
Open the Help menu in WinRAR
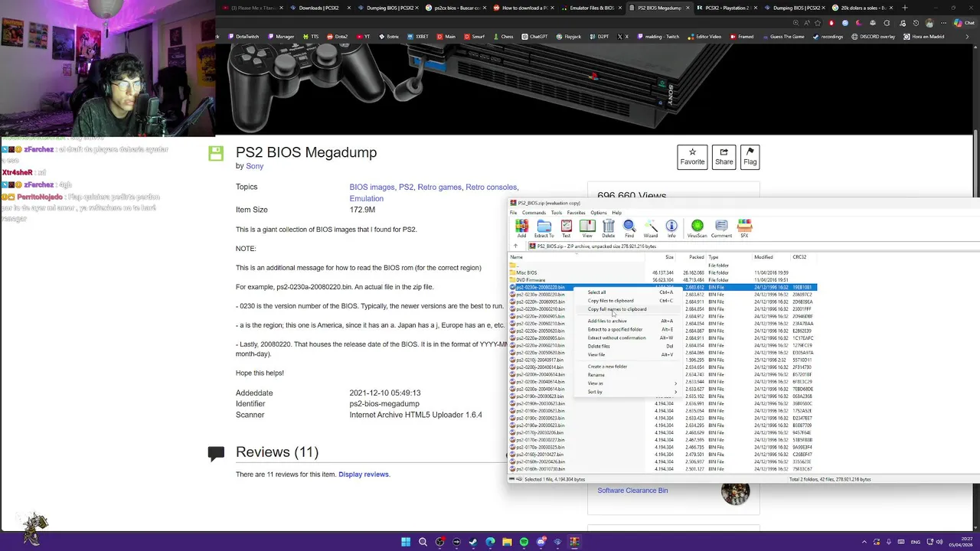[617, 213]
